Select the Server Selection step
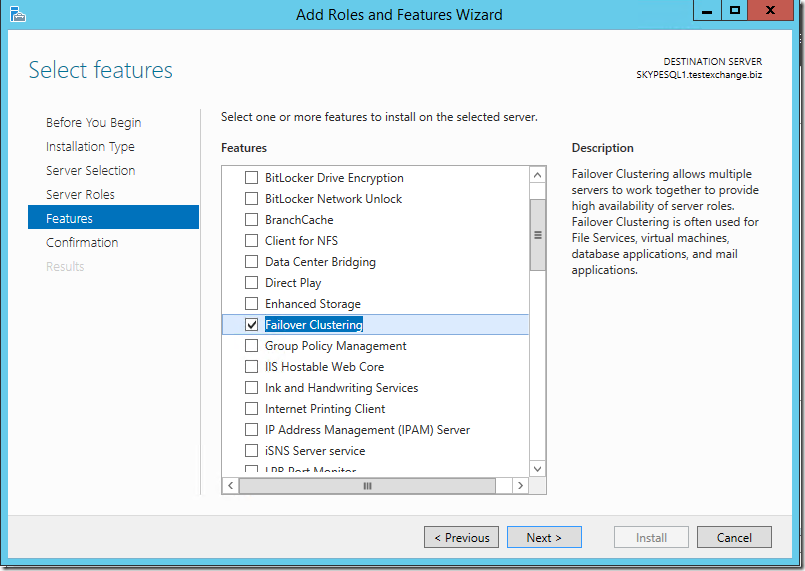This screenshot has width=805, height=571. tap(90, 170)
